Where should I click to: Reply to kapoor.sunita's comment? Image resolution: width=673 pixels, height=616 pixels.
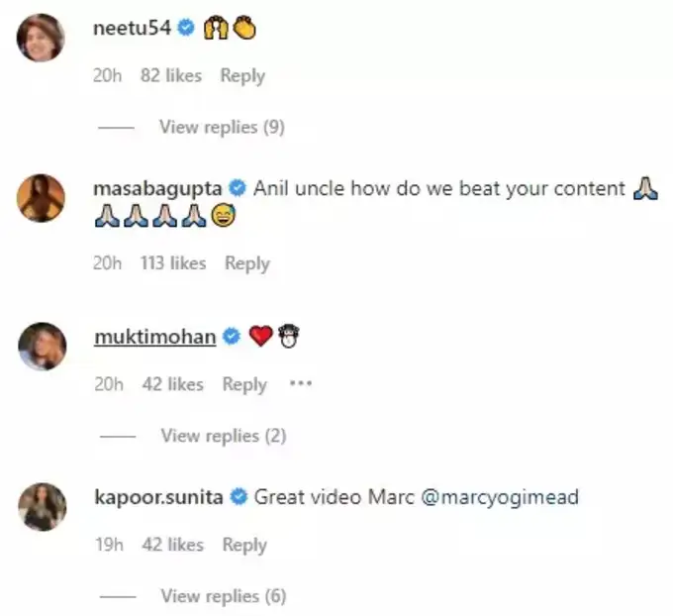244,545
